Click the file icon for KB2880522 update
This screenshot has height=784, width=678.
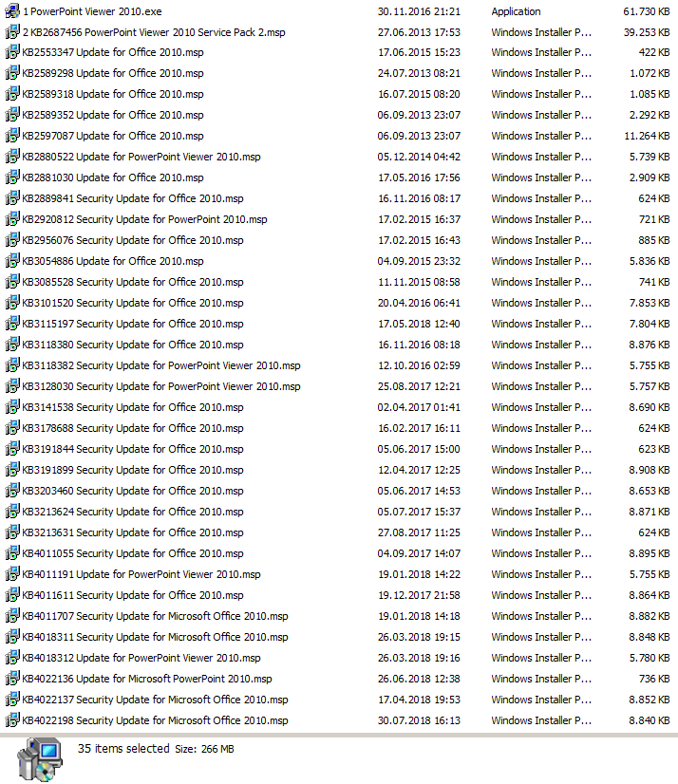click(12, 158)
